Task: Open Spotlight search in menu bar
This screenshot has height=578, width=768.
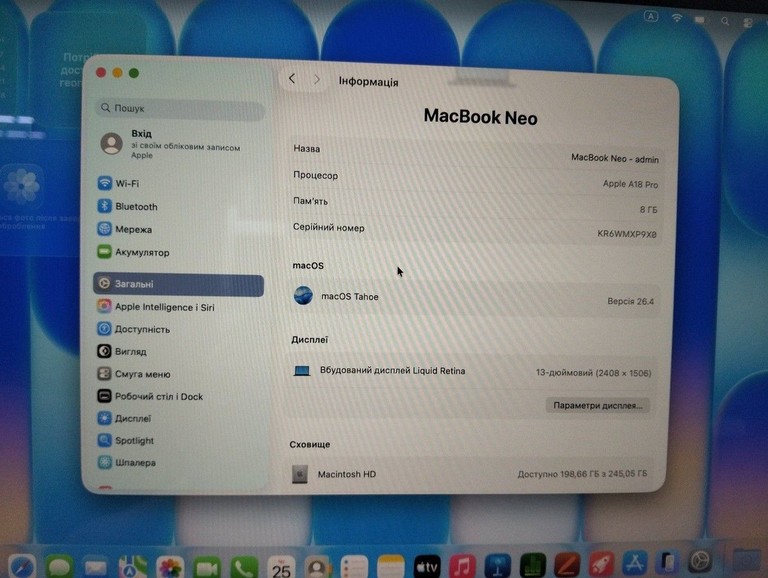Action: tap(725, 21)
